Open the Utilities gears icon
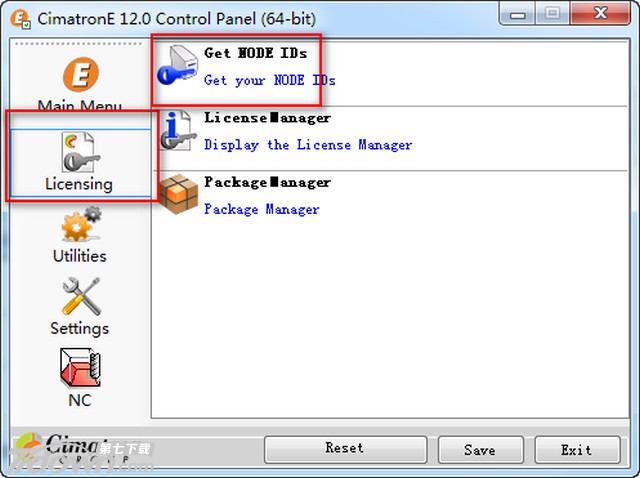Screen dimensions: 640x478 point(81,224)
